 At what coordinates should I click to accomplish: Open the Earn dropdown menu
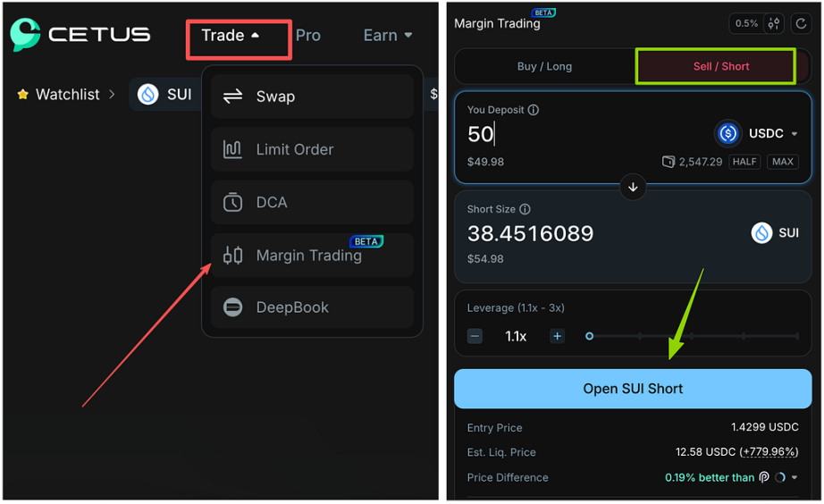[x=388, y=36]
